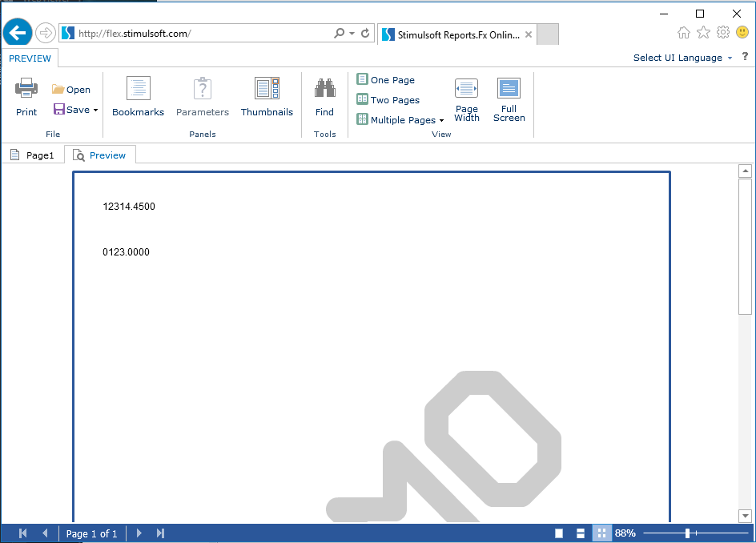Expand the Multiple Pages dropdown
756x543 pixels.
click(441, 121)
